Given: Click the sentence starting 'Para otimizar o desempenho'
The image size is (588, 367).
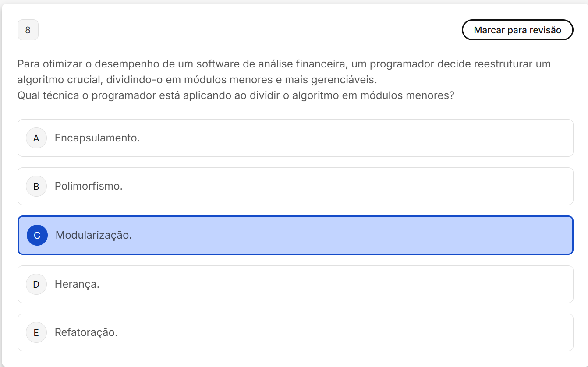Looking at the screenshot, I should pyautogui.click(x=284, y=64).
